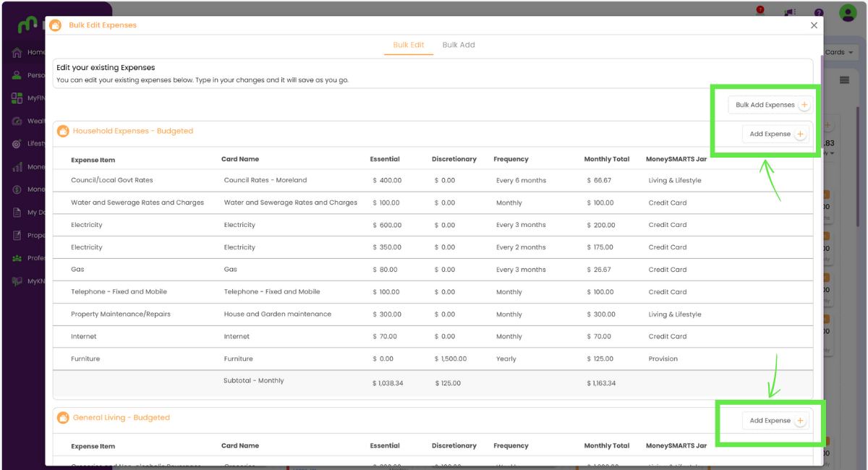Click the megaphone announcements icon

click(x=790, y=12)
